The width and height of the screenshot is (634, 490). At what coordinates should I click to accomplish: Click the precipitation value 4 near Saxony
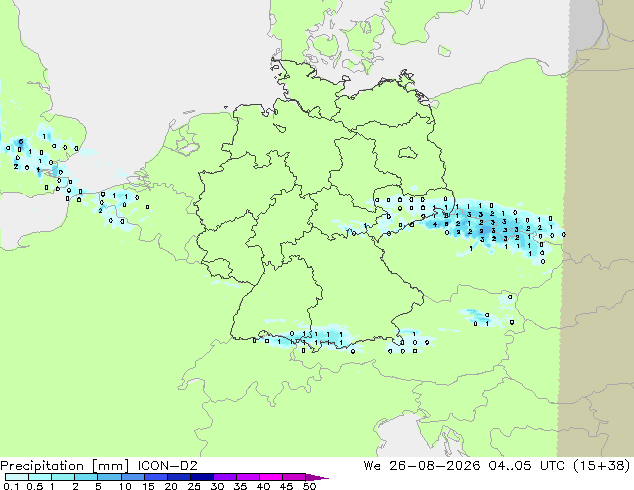pos(435,224)
